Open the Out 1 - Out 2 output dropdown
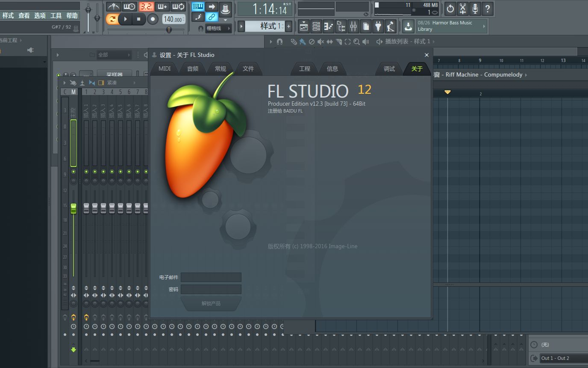Viewport: 588px width, 368px height. click(x=563, y=358)
